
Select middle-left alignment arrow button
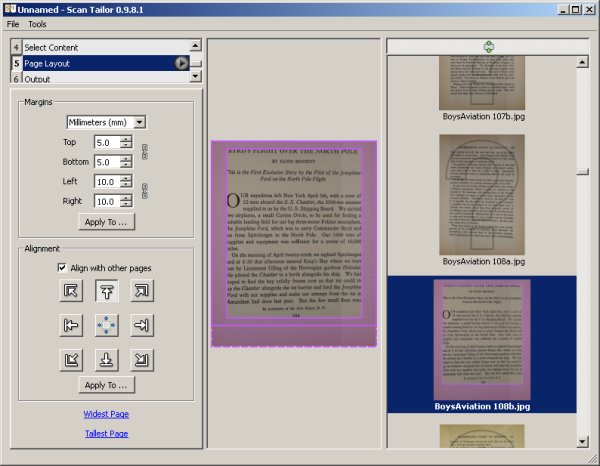(71, 325)
